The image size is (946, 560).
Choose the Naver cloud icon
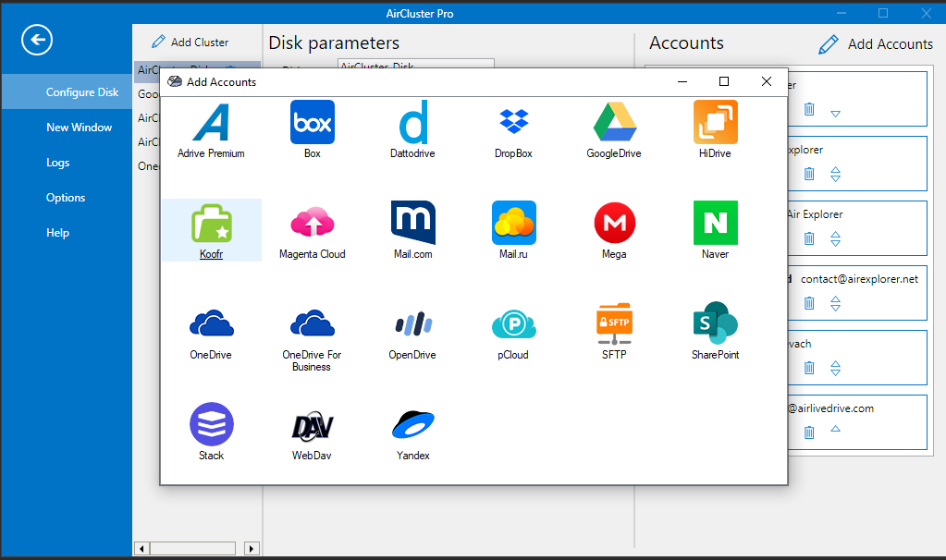point(715,223)
